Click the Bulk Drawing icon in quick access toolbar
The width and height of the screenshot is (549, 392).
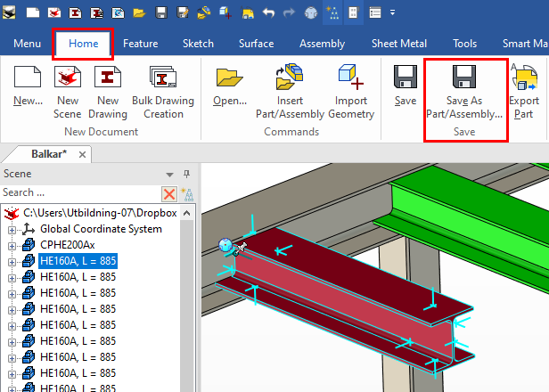[96, 12]
